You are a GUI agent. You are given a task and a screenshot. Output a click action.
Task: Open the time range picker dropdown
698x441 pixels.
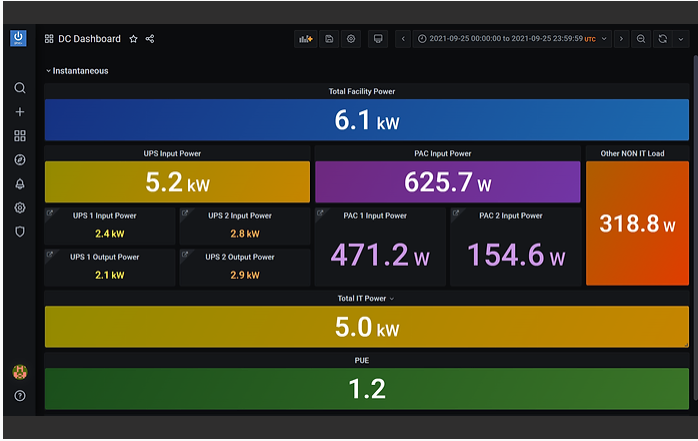click(512, 39)
